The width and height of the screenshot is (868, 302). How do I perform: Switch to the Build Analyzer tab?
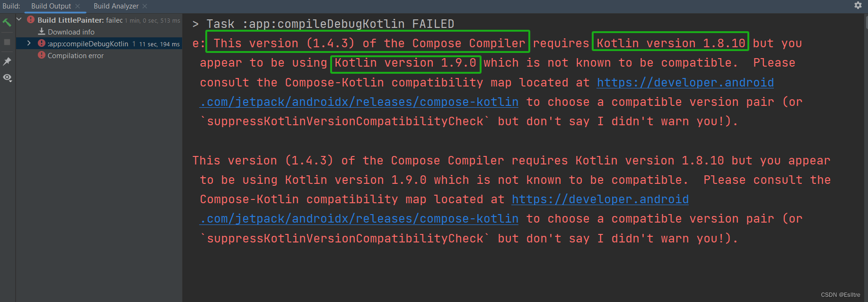115,6
